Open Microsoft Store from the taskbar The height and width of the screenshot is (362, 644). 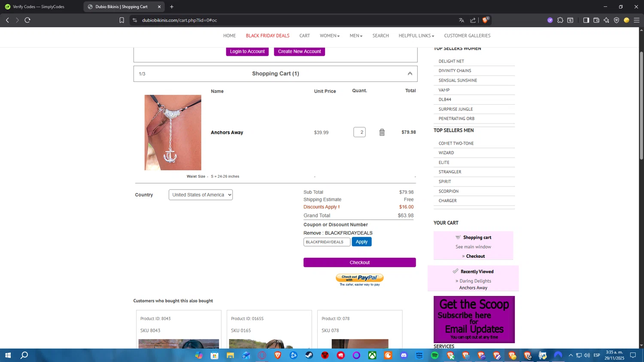(214, 355)
